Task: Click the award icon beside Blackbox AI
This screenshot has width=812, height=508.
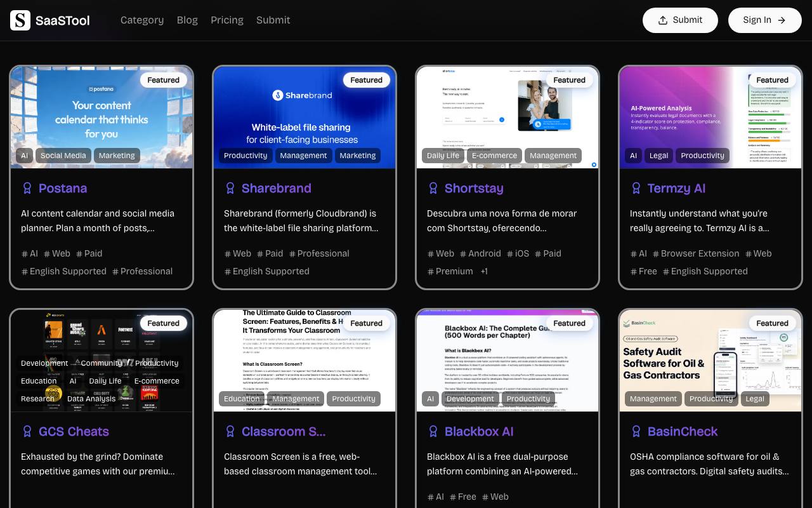Action: tap(433, 431)
